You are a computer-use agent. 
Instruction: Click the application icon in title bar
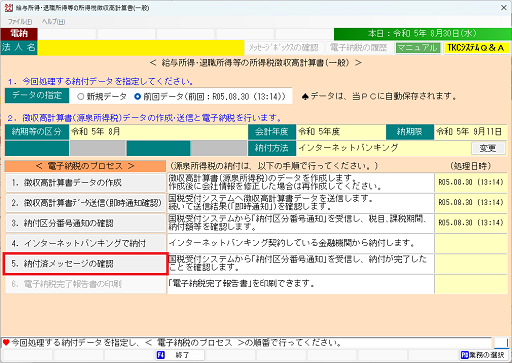click(x=9, y=8)
